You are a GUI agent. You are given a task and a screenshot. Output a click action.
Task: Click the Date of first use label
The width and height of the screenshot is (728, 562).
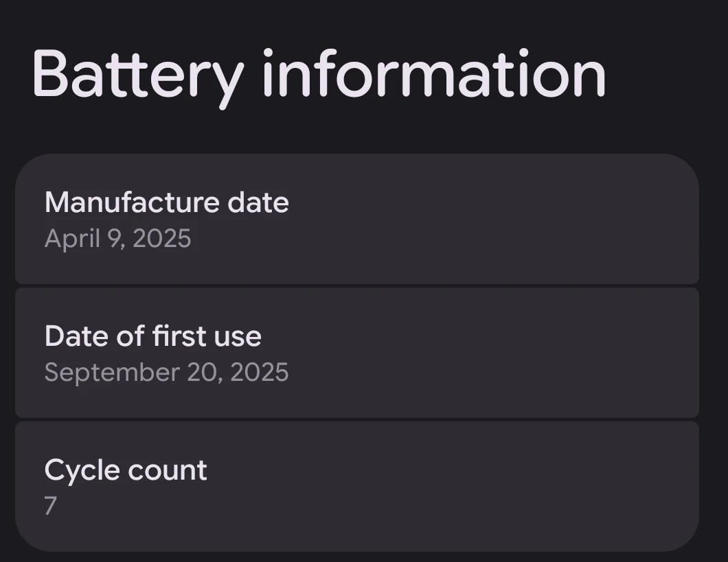[x=153, y=336]
